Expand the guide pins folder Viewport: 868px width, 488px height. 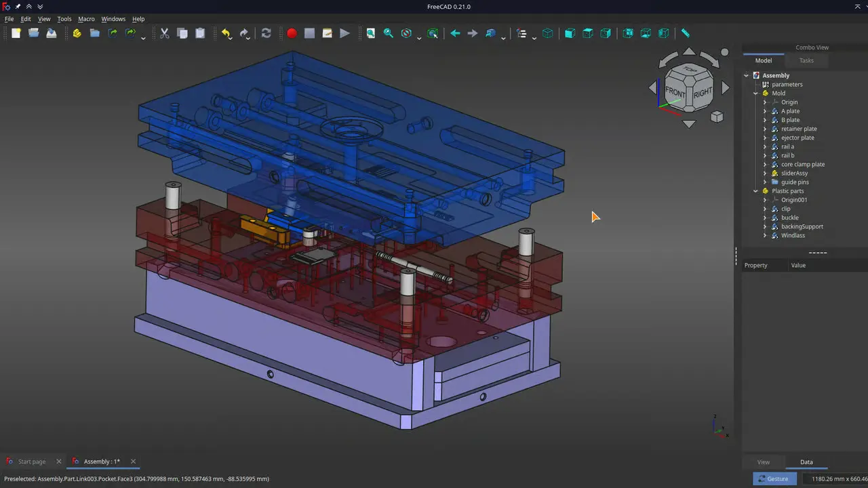[x=766, y=182]
